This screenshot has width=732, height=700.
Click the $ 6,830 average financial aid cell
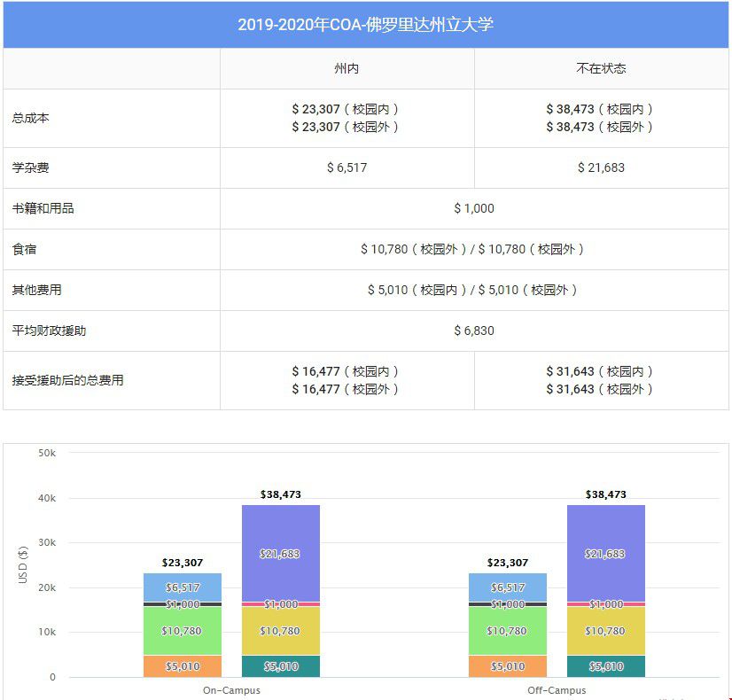point(474,331)
